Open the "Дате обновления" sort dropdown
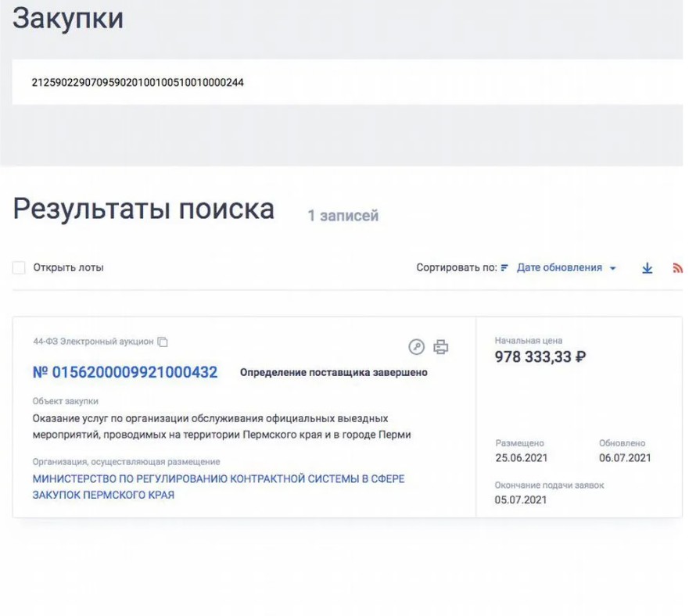 (559, 268)
